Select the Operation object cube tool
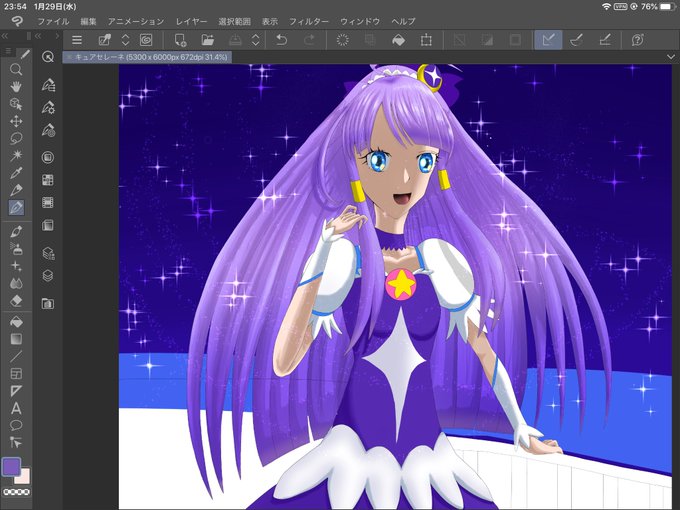This screenshot has width=680, height=510. point(16,104)
